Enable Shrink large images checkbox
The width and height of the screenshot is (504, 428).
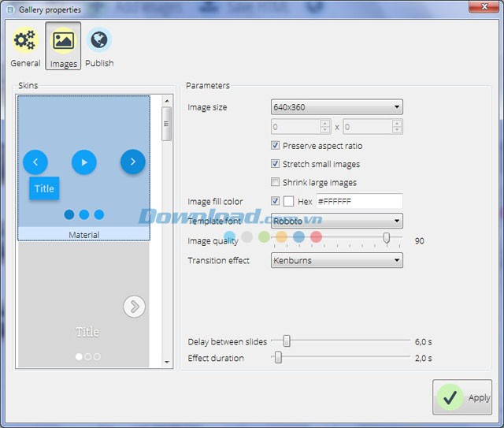click(x=276, y=182)
